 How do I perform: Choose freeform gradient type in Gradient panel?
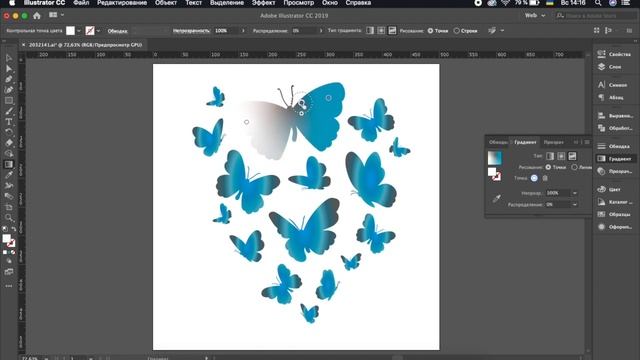pos(572,156)
